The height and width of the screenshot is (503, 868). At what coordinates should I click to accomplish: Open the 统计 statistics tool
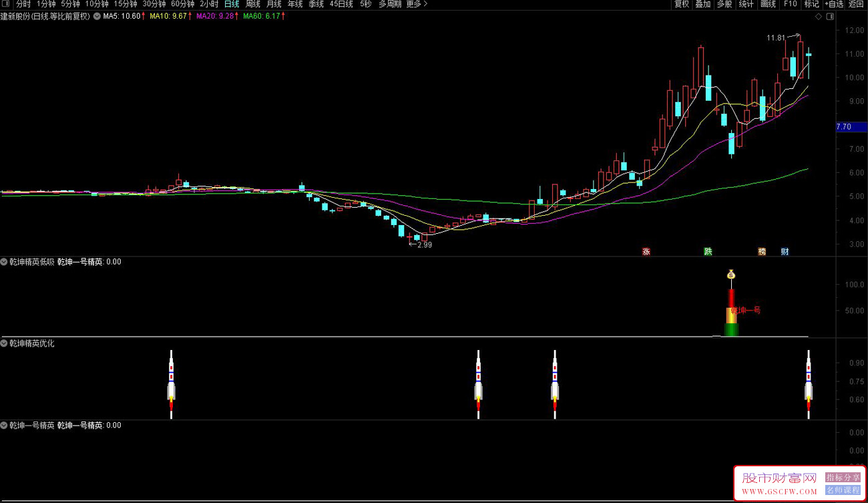point(746,4)
